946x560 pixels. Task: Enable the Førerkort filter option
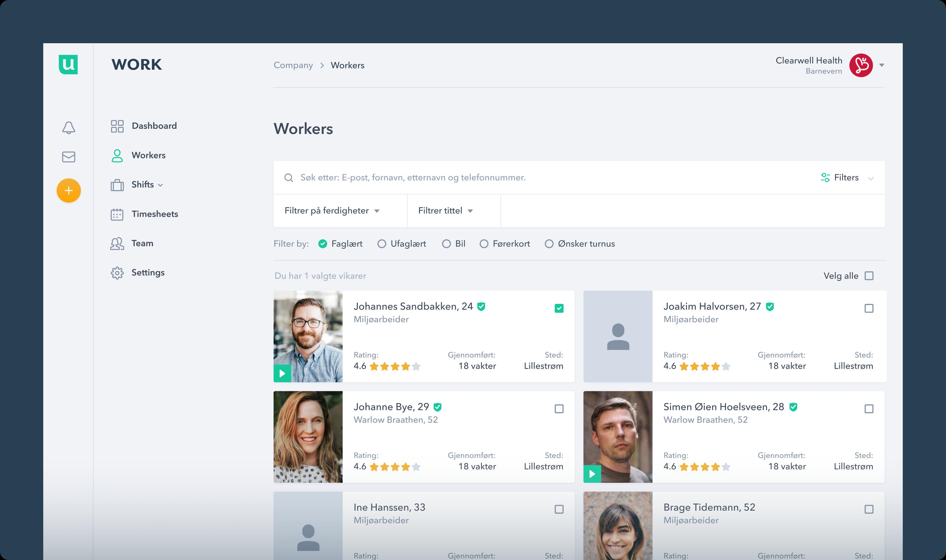(484, 244)
